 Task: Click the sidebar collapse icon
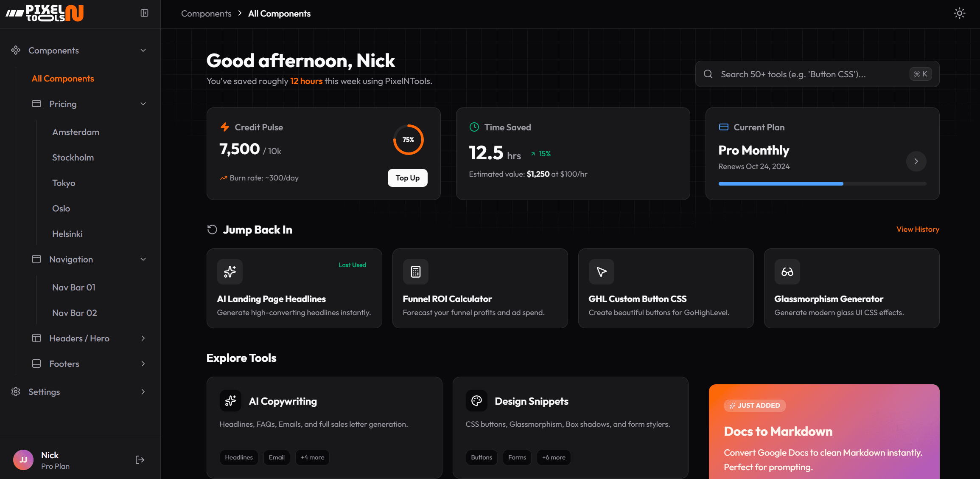[144, 13]
